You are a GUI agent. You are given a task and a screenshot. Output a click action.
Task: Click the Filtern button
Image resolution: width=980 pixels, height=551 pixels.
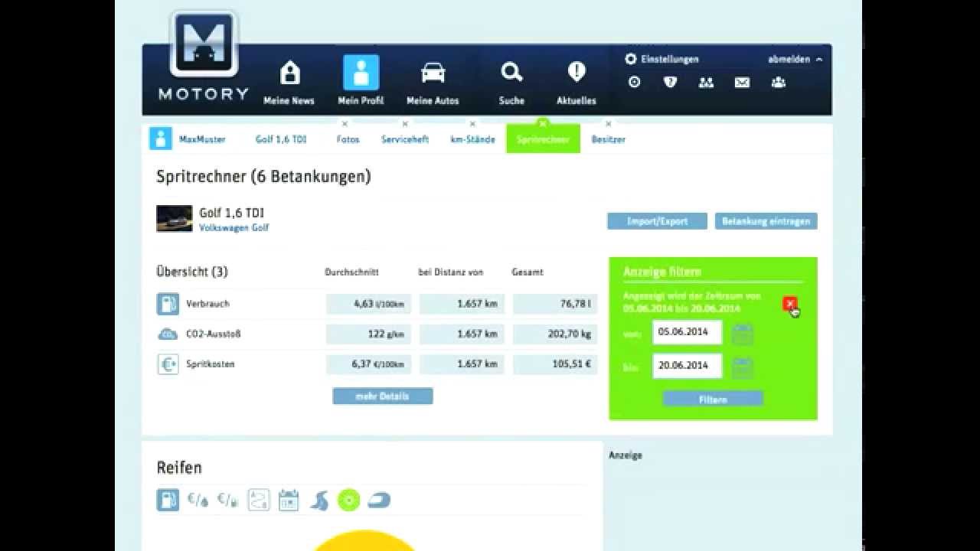tap(713, 399)
